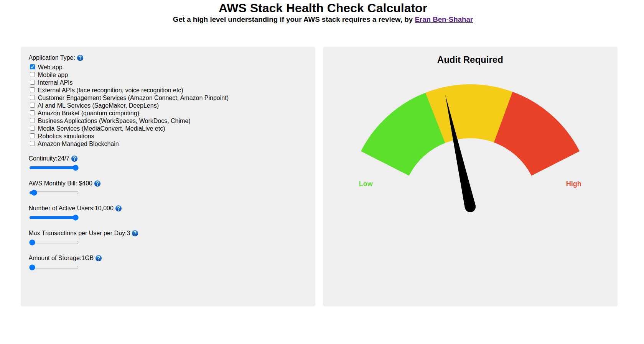Check AI and ML Services SageMaker option
The height and width of the screenshot is (344, 644).
32,105
